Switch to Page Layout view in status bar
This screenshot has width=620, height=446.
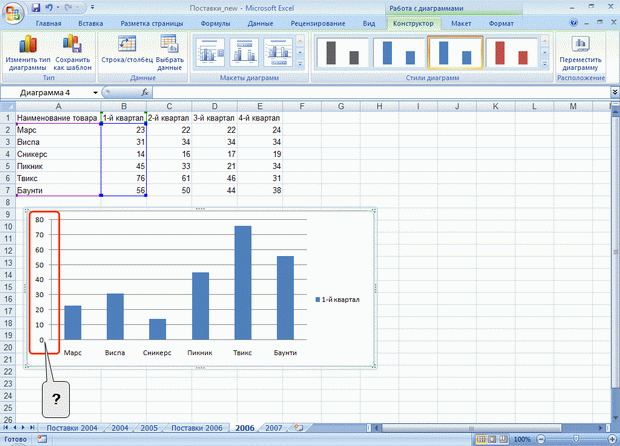[492, 439]
